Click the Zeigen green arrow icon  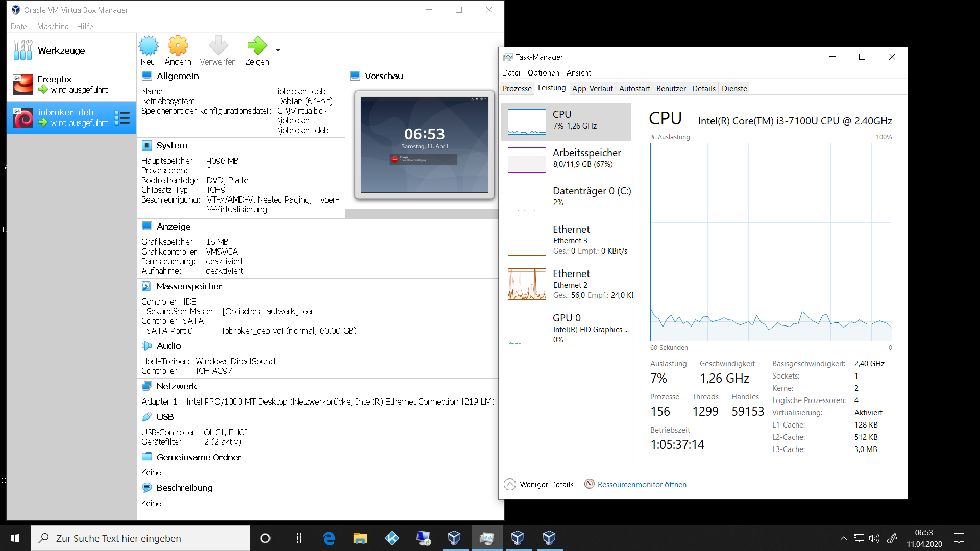pos(257,46)
